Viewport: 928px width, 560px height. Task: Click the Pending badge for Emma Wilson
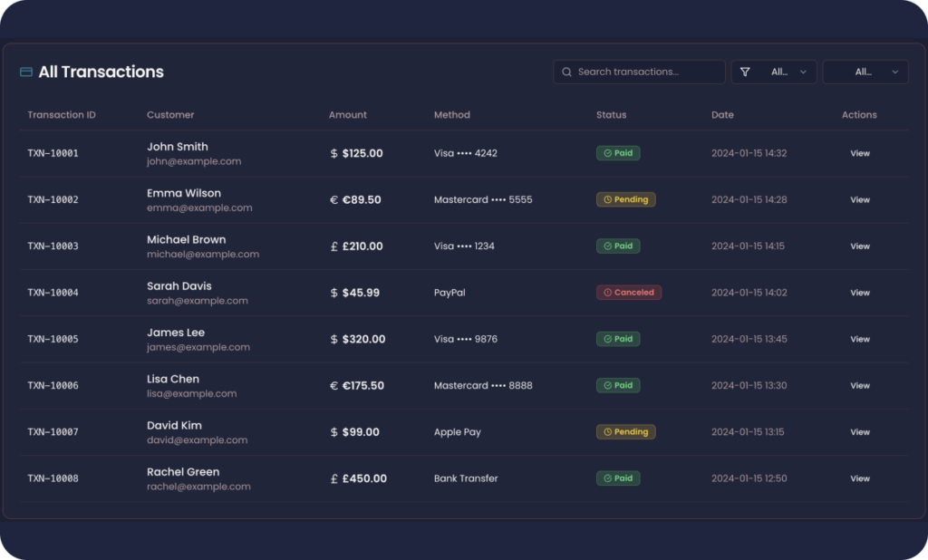pyautogui.click(x=625, y=199)
